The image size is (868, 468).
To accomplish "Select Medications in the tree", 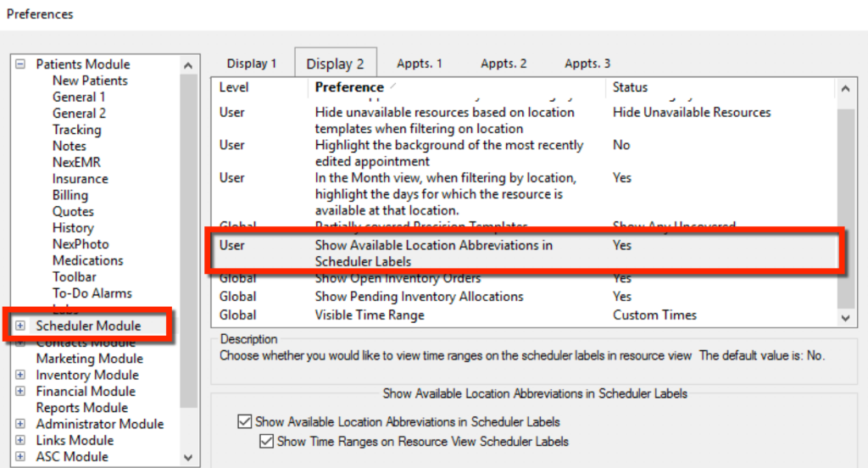I will [87, 260].
